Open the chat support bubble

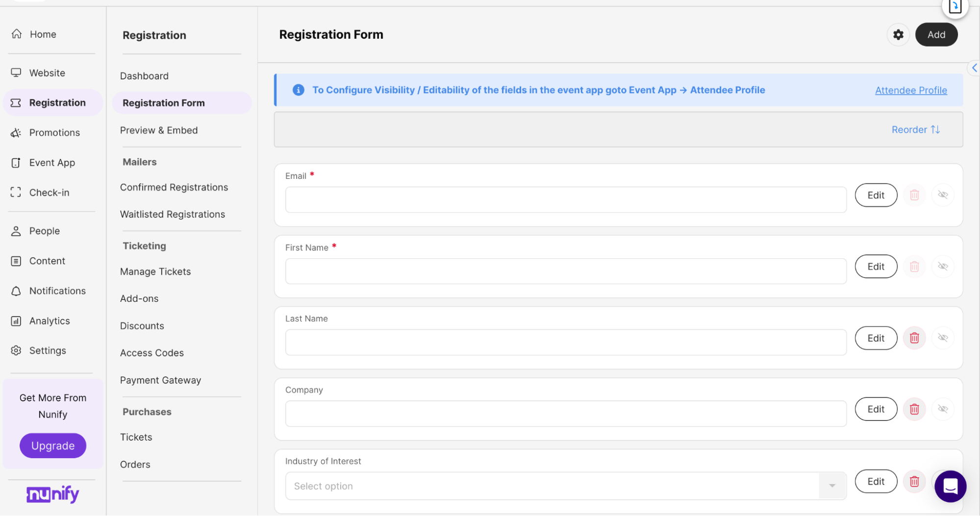coord(950,486)
